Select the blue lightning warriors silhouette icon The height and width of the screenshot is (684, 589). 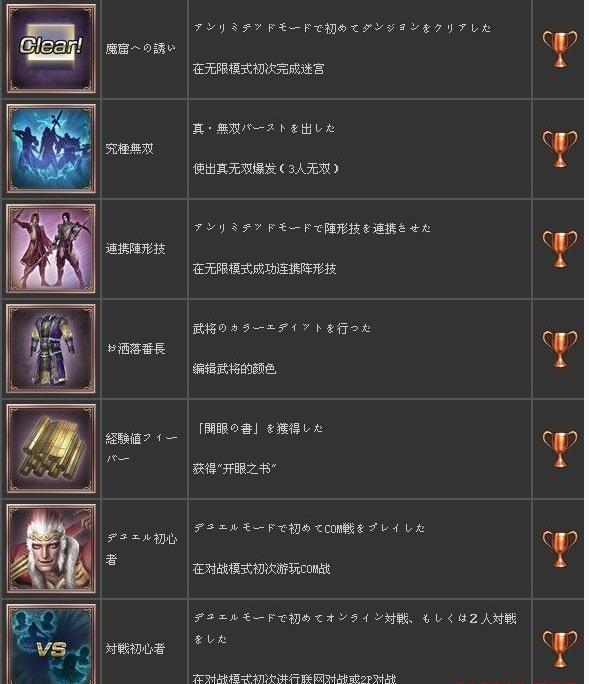[x=51, y=148]
